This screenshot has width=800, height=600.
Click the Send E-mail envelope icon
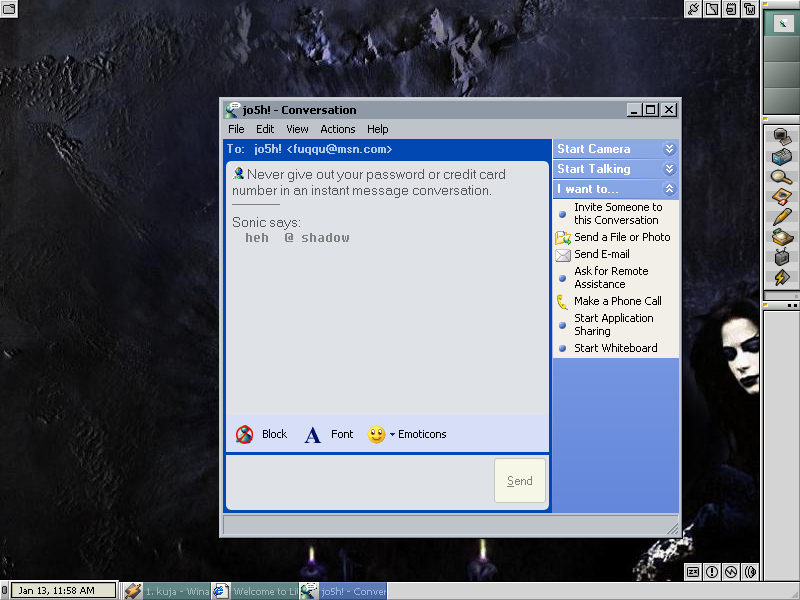point(563,255)
